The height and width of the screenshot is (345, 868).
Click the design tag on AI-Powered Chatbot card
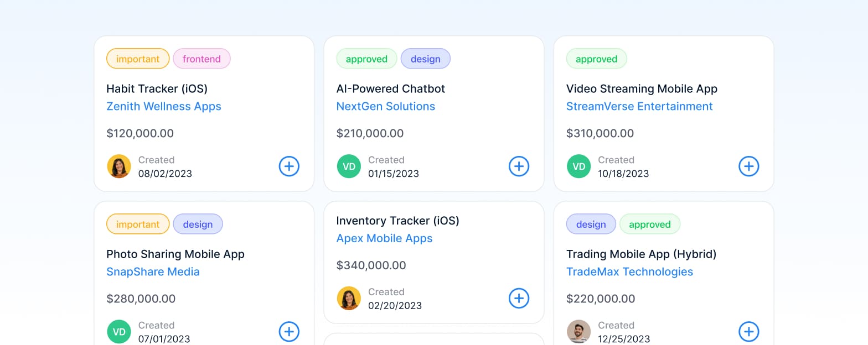pyautogui.click(x=426, y=59)
